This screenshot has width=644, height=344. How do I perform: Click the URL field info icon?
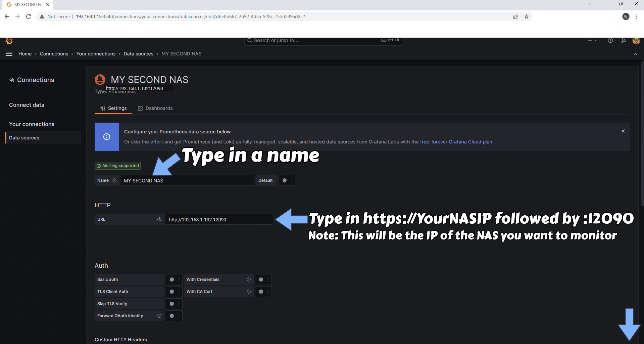pyautogui.click(x=159, y=219)
